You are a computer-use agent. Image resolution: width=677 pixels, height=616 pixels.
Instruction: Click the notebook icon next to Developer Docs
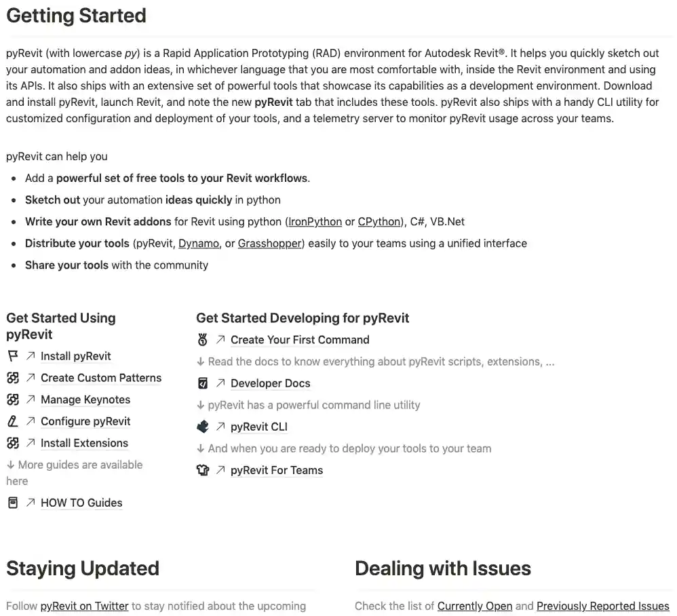203,383
